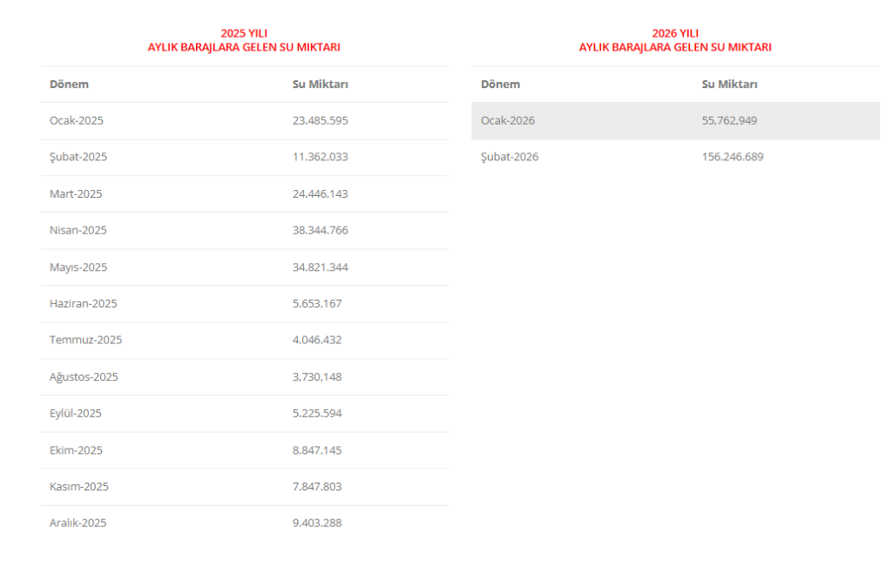Select the Şubat-2026 period cell

coord(510,158)
